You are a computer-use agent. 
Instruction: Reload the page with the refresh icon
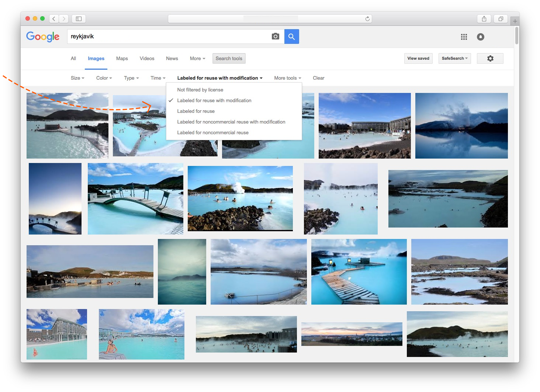tap(367, 19)
